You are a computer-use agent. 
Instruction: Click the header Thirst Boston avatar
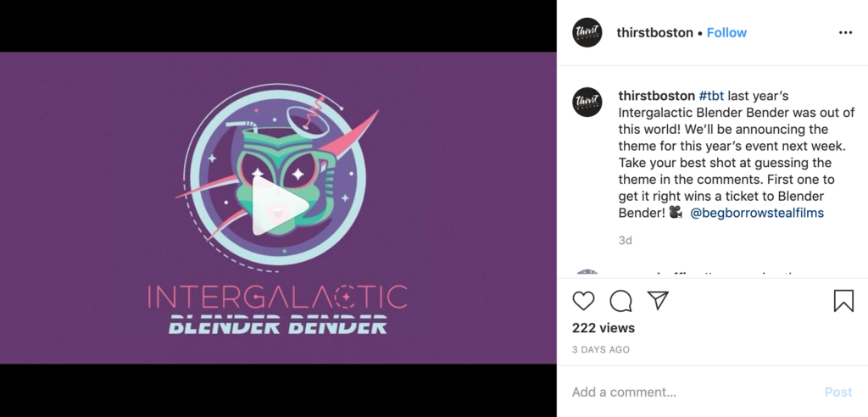point(587,33)
